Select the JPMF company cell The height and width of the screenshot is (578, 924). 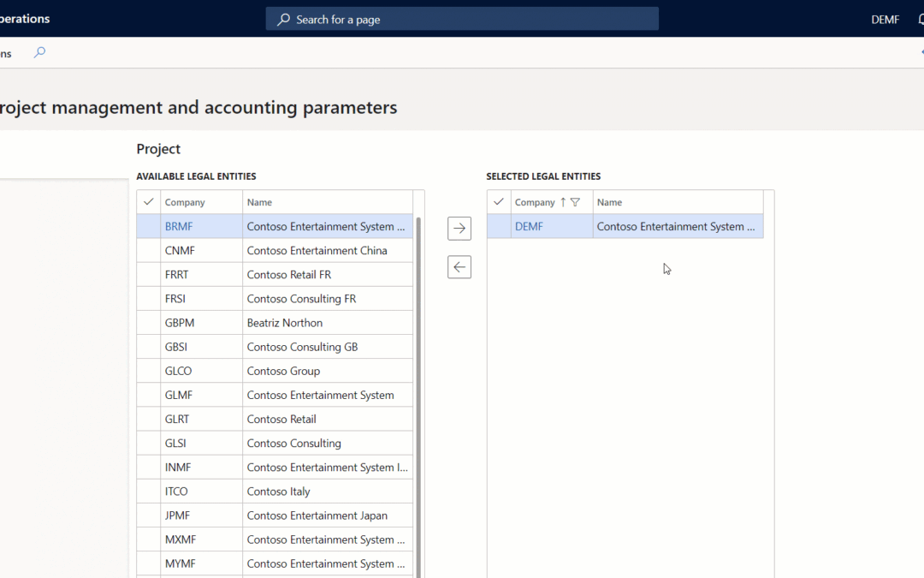201,515
